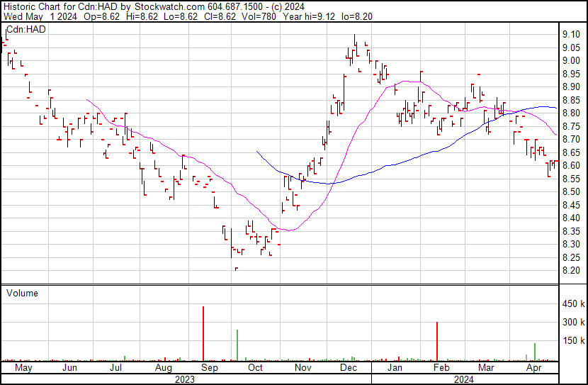588x385 pixels.
Task: Select the 8.25 price axis label
Action: (x=571, y=258)
